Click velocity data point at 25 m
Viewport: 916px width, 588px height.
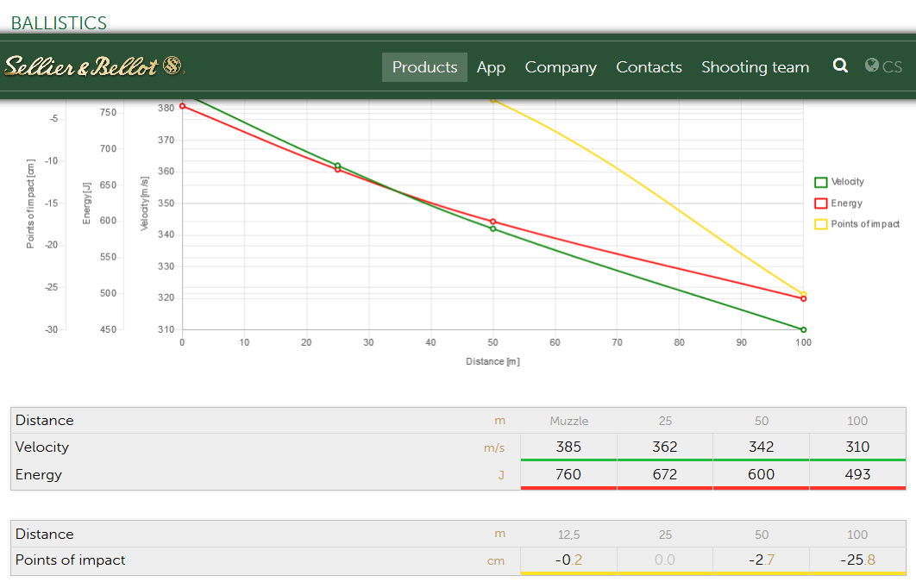point(337,166)
